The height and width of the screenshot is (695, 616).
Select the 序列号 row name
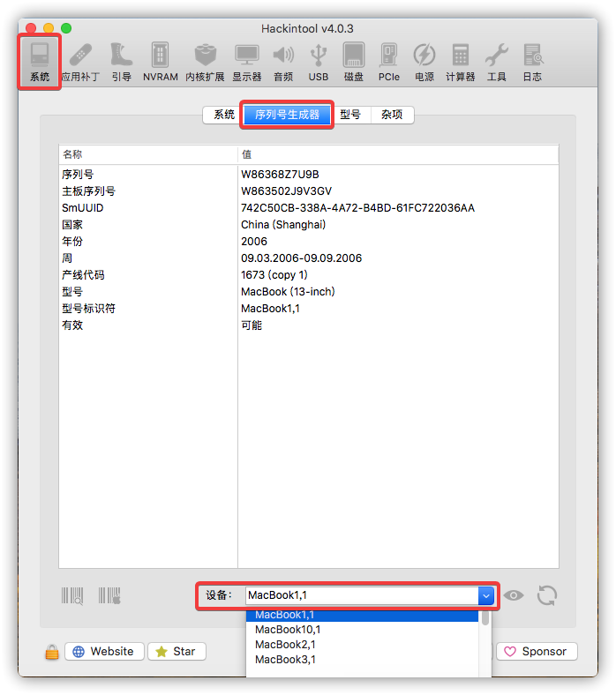[78, 175]
